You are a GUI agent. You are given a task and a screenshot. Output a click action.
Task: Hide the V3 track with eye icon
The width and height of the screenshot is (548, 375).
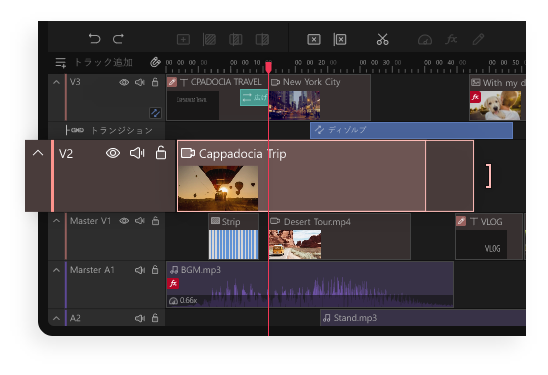pyautogui.click(x=124, y=82)
